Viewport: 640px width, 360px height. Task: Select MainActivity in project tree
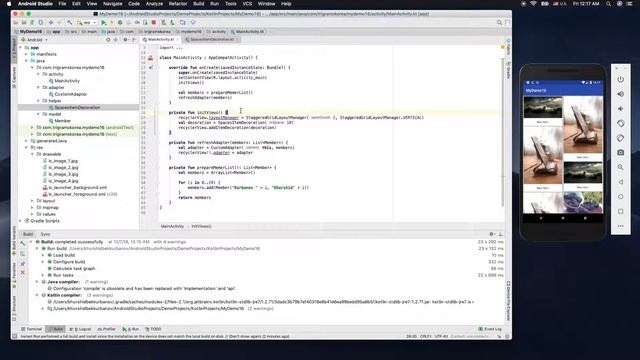[67, 81]
